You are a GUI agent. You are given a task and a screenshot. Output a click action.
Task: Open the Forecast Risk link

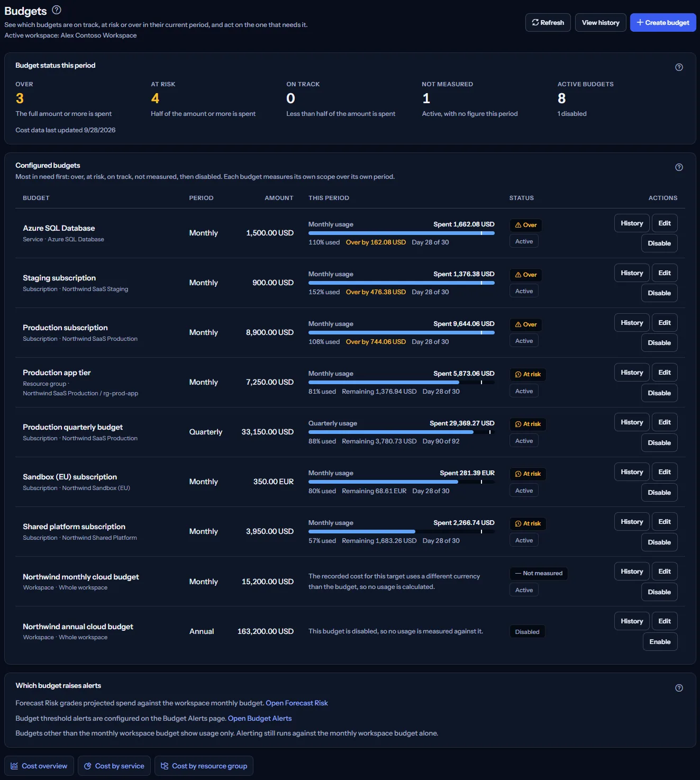pos(297,703)
